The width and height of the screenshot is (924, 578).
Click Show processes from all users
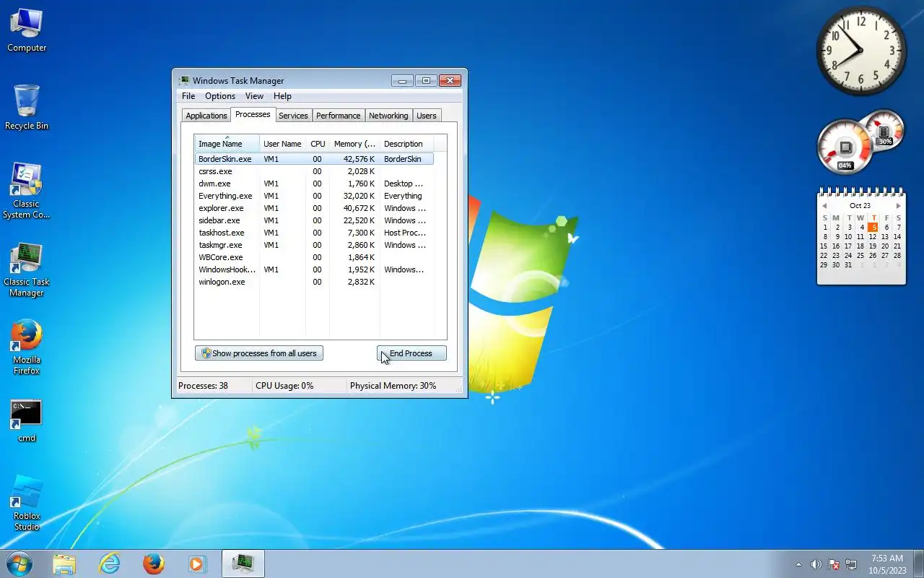[x=259, y=353]
